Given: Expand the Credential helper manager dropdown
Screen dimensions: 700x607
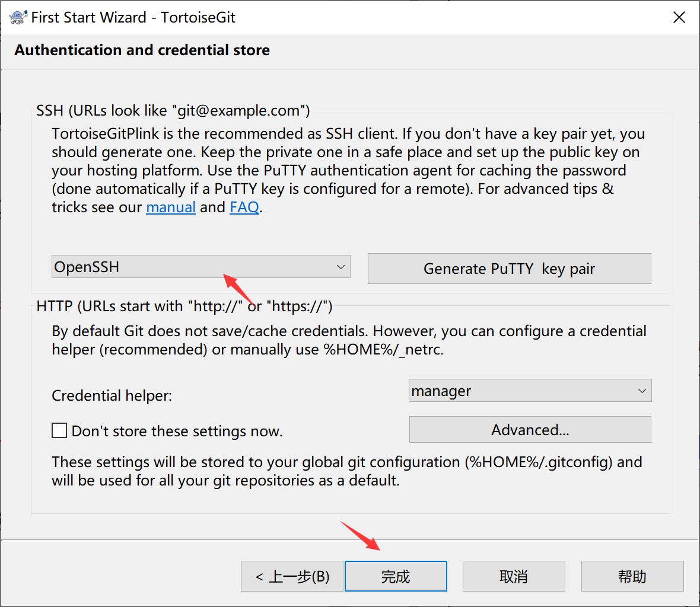Looking at the screenshot, I should pos(530,391).
